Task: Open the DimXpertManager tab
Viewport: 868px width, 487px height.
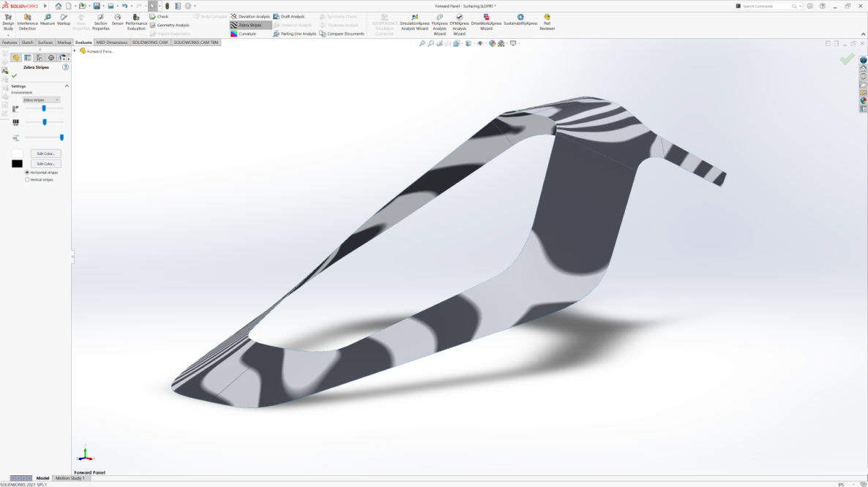Action: click(x=51, y=58)
